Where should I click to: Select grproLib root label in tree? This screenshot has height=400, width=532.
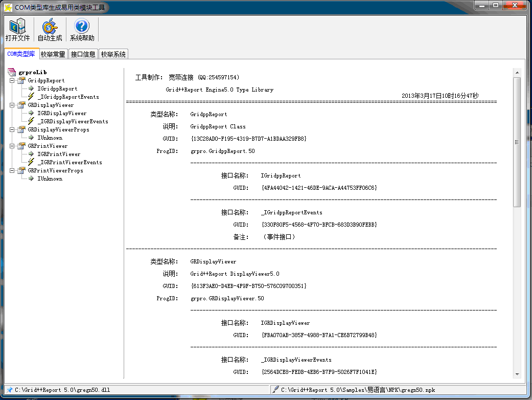pyautogui.click(x=33, y=72)
